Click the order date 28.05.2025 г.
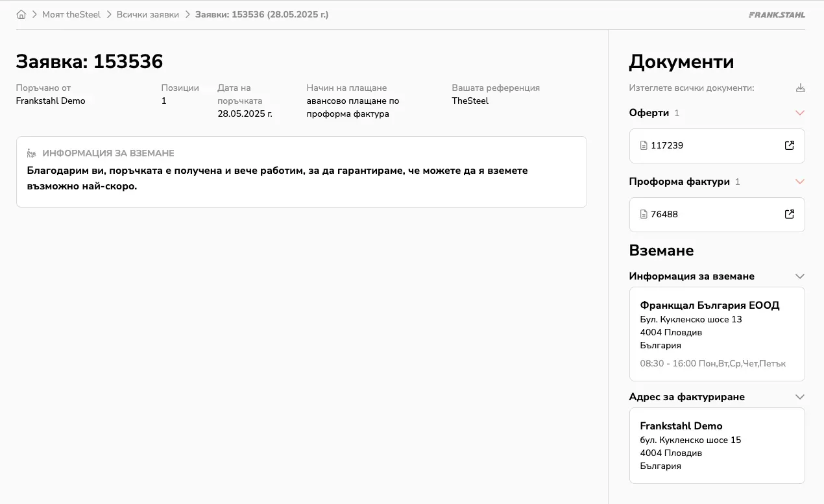This screenshot has height=504, width=824. point(245,114)
